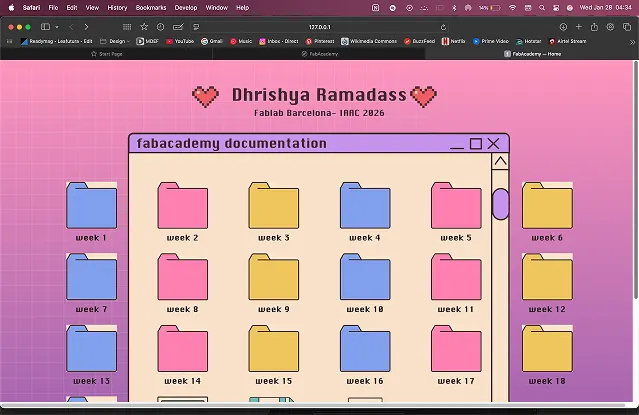Screen dimensions: 639x415
Task: Open the Netflix bookmark
Action: coord(454,41)
